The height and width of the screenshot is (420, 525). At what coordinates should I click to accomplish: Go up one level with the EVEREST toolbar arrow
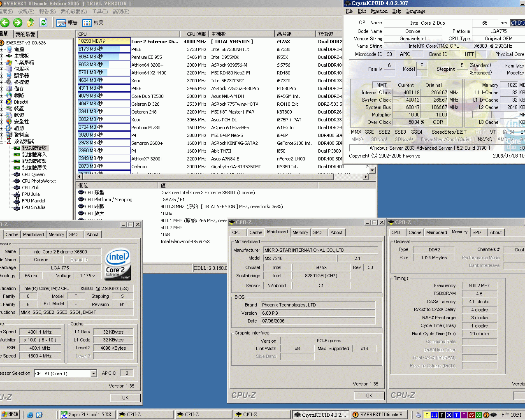pyautogui.click(x=30, y=23)
